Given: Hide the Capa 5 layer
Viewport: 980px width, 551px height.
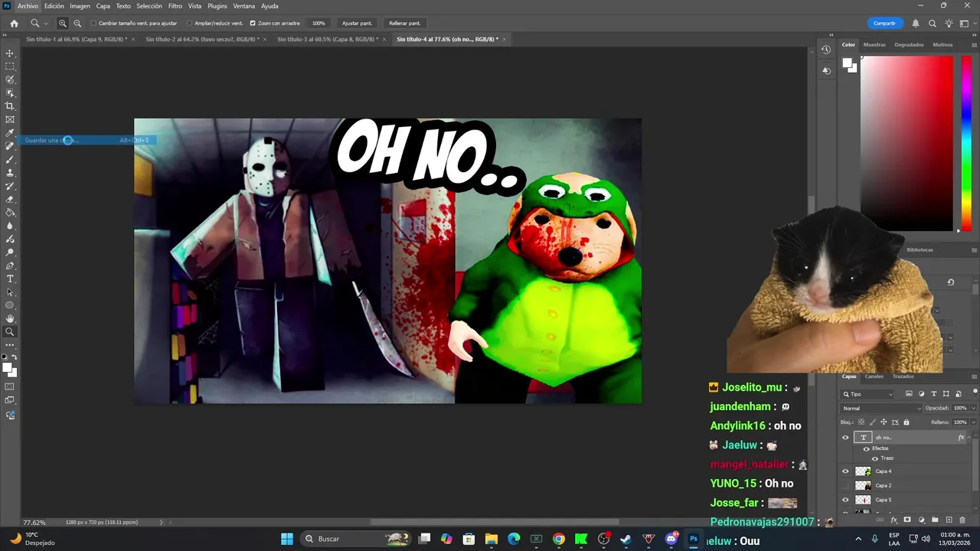Looking at the screenshot, I should pos(845,500).
